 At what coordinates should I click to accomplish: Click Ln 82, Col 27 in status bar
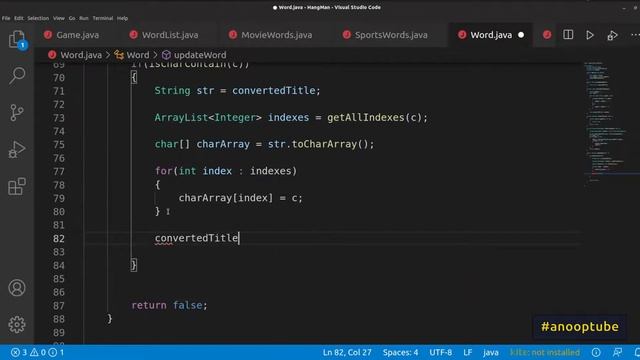347,352
